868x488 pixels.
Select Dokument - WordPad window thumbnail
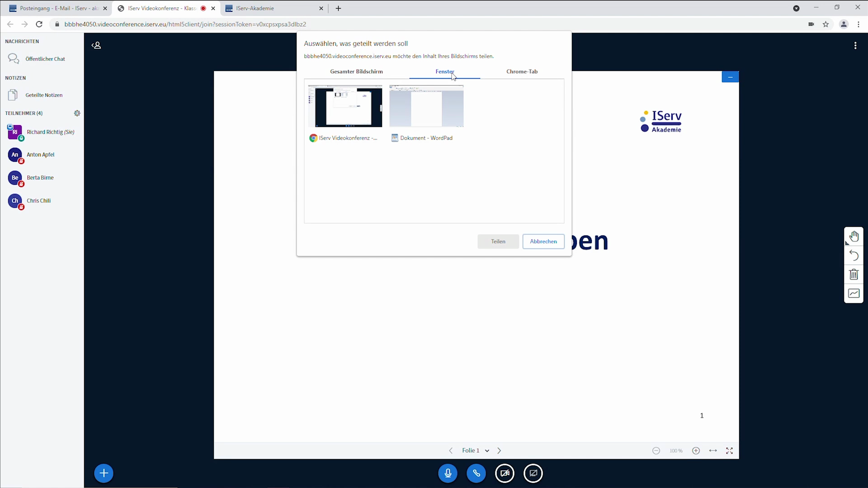tap(426, 107)
